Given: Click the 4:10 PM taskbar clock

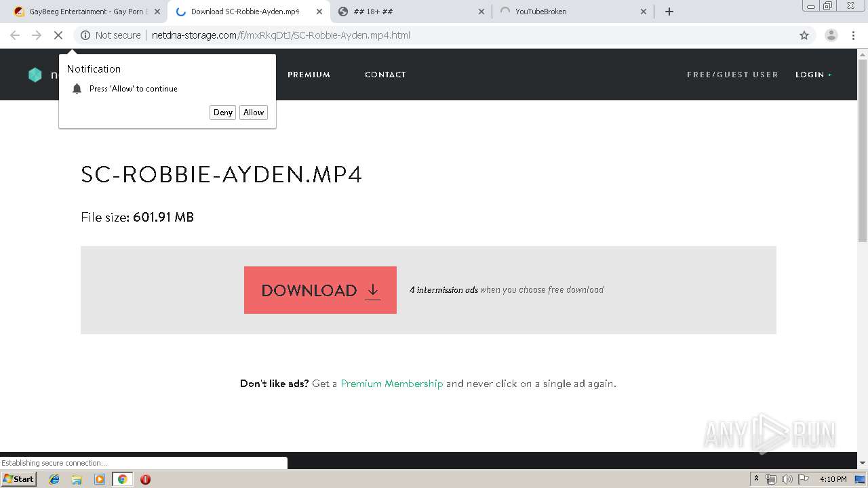Looking at the screenshot, I should [x=833, y=479].
